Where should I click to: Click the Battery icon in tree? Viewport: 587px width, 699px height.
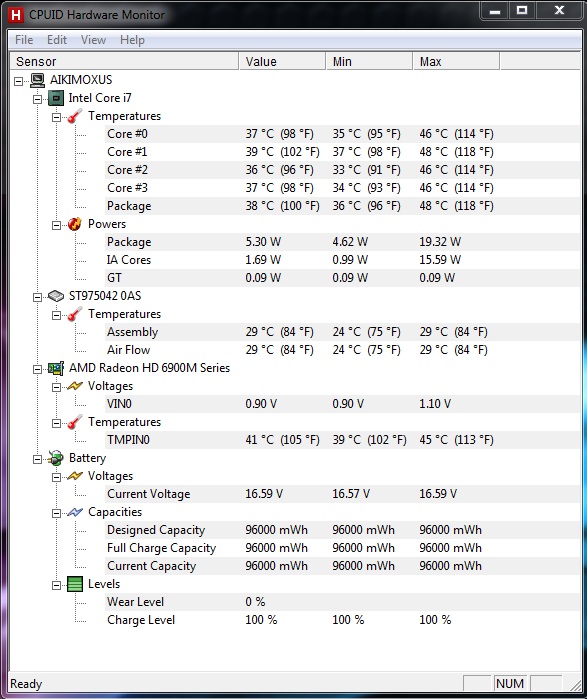(56, 458)
